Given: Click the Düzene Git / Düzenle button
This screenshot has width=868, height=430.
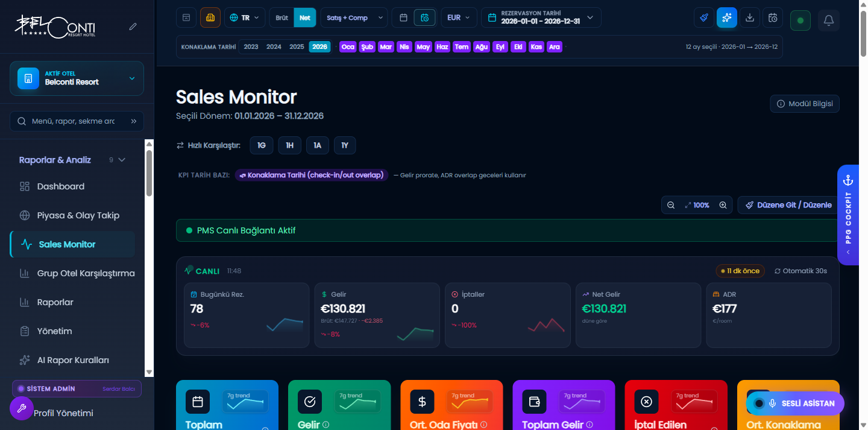Looking at the screenshot, I should click(x=788, y=205).
